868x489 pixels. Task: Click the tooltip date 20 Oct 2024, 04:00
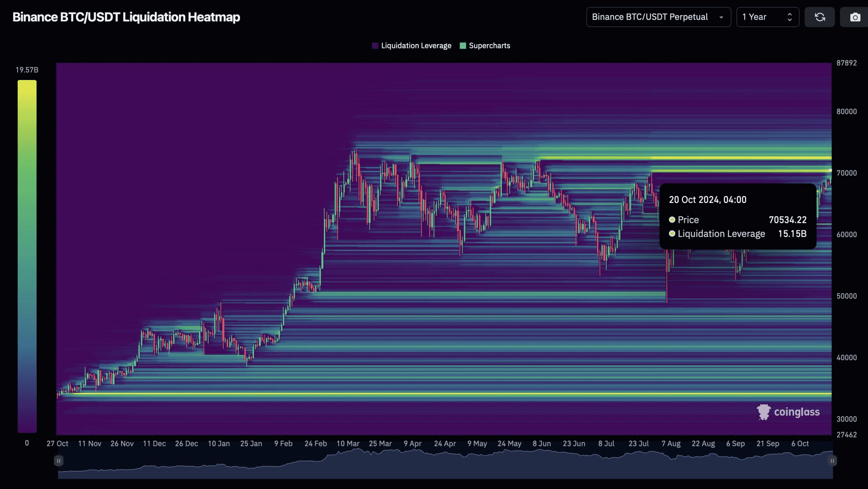(x=708, y=200)
